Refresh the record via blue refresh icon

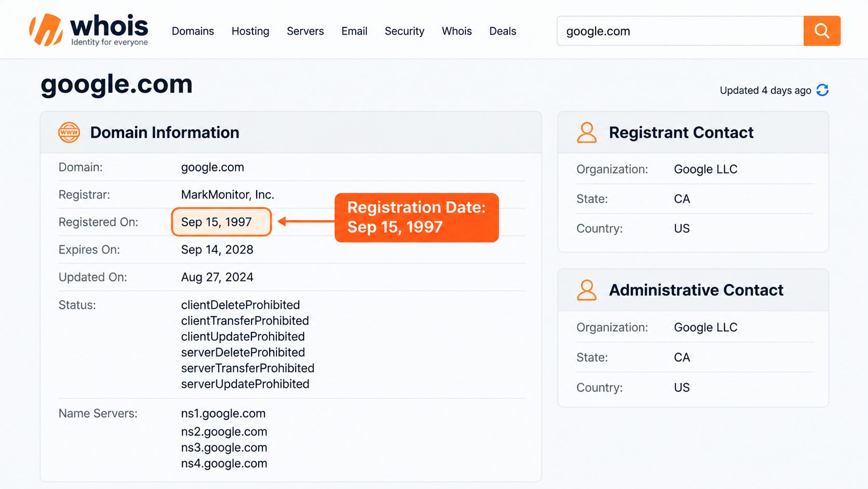click(822, 90)
